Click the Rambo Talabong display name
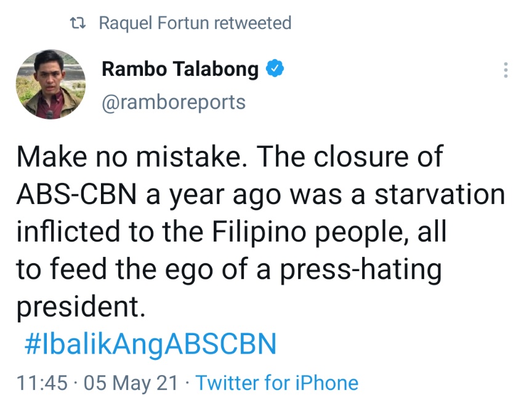Screen dimensions: 532x403 pos(180,69)
